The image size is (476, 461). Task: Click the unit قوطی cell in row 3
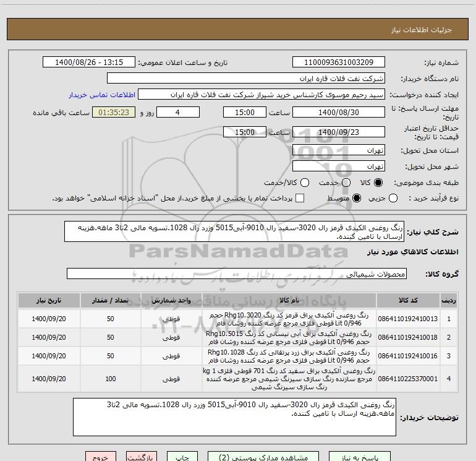pyautogui.click(x=171, y=356)
